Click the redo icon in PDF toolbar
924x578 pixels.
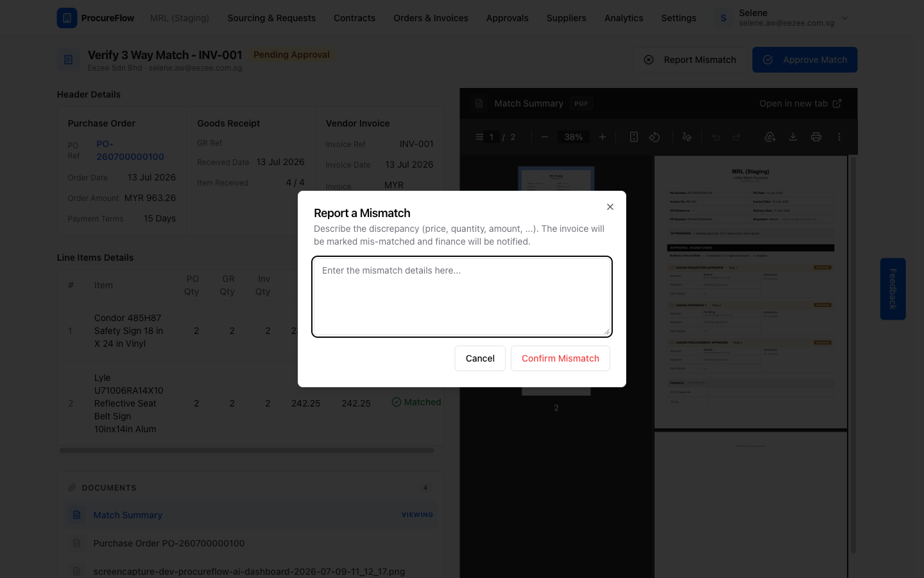click(x=737, y=137)
